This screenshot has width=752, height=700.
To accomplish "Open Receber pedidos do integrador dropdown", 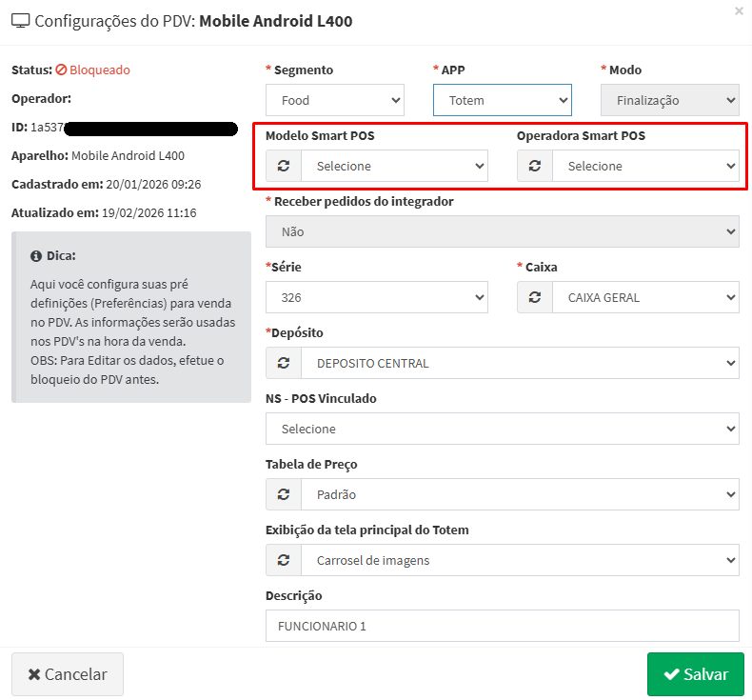I will tap(502, 231).
